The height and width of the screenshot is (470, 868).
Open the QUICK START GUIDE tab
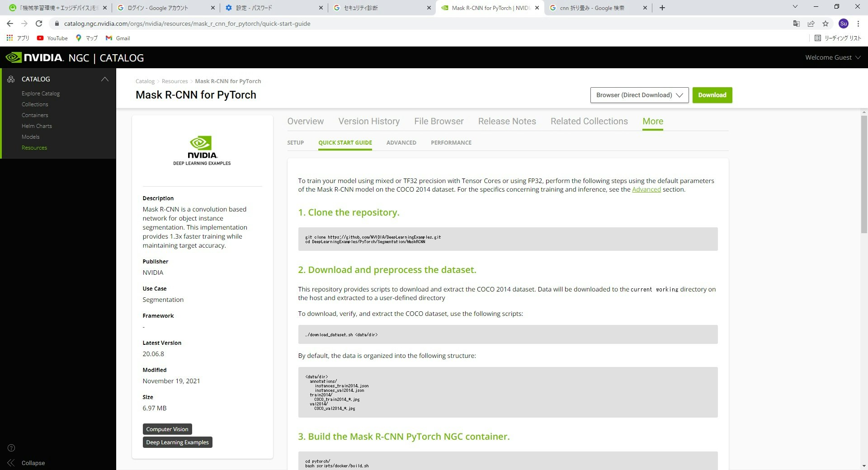click(345, 142)
